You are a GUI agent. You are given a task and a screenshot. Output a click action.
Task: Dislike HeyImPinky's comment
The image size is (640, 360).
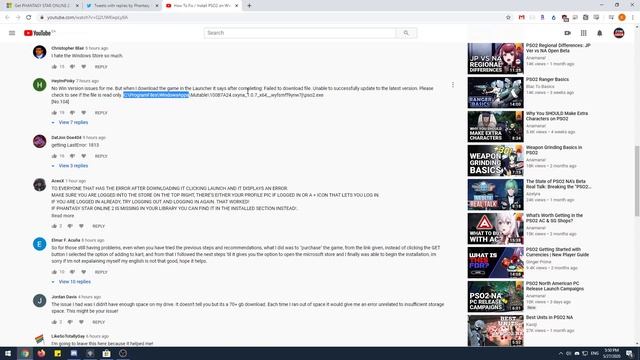click(72, 112)
